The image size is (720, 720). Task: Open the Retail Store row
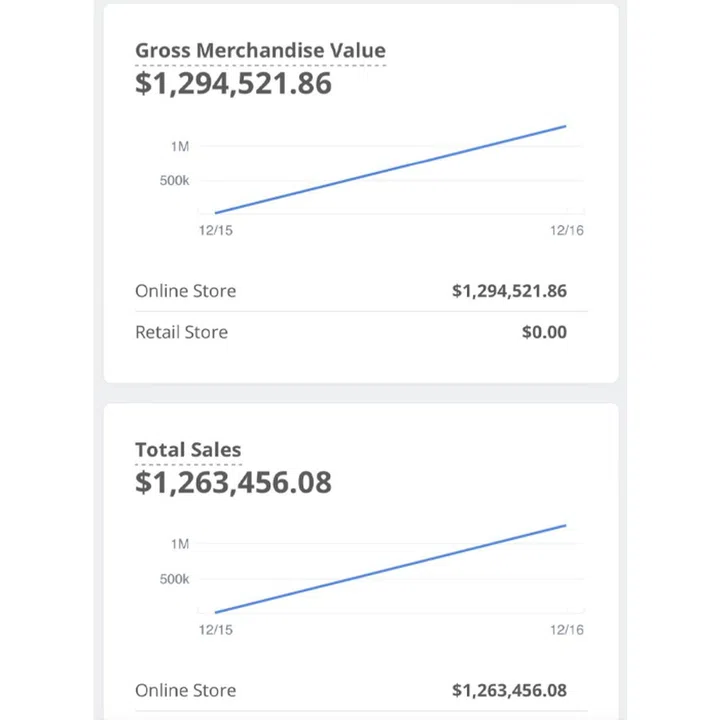coord(181,332)
